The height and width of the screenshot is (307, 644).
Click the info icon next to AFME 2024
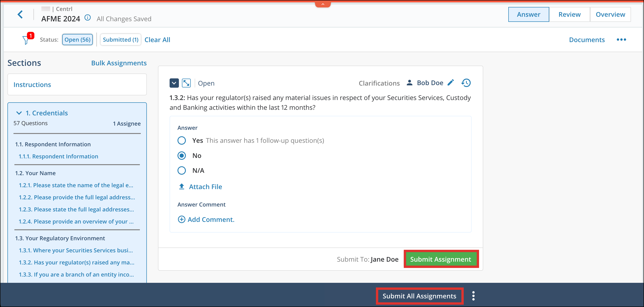[x=87, y=18]
